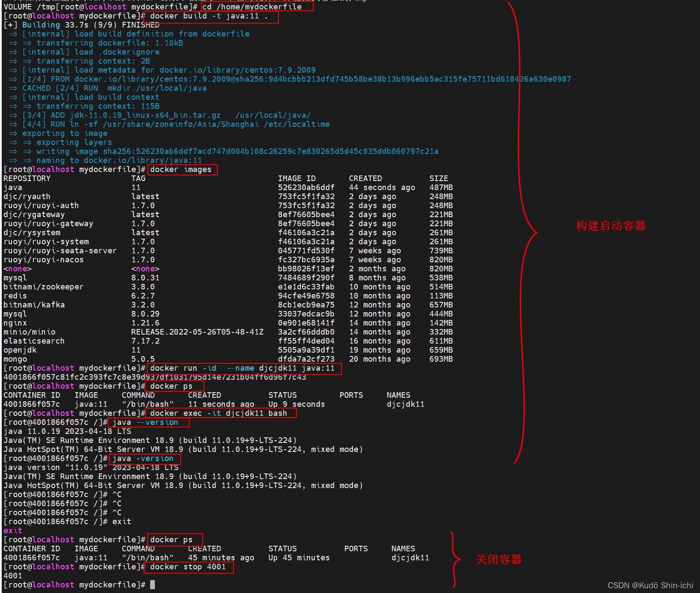The width and height of the screenshot is (700, 593).
Task: Click the 'minio/minio' repository name
Action: tap(29, 332)
